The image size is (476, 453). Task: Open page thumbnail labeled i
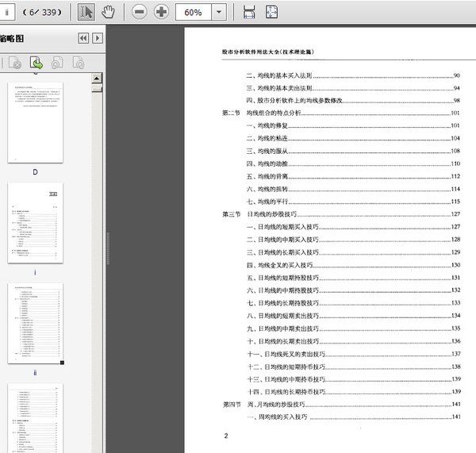(x=35, y=223)
